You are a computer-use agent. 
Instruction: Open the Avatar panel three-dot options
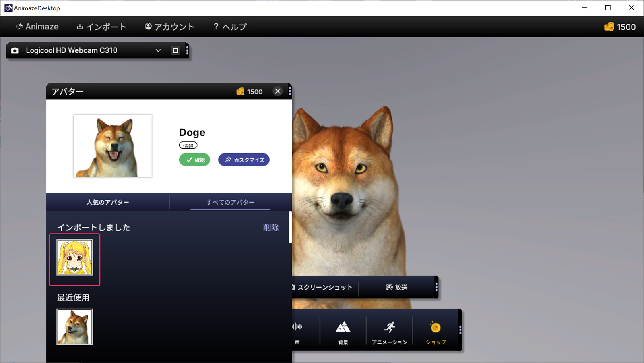click(290, 91)
